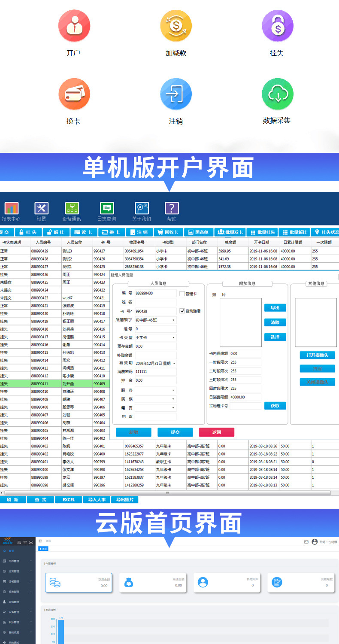Expand 运营管理 in the cloud sidebar

(x=18, y=571)
